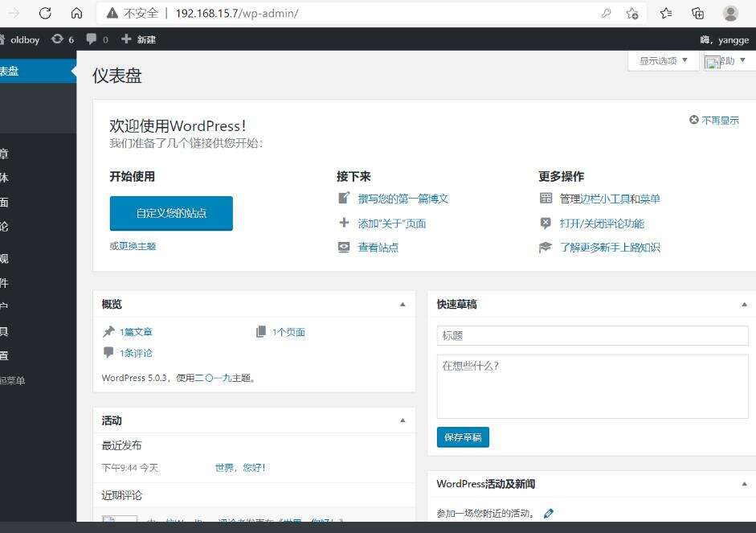
Task: Focus the 在想些什么? draft content box
Action: [593, 387]
